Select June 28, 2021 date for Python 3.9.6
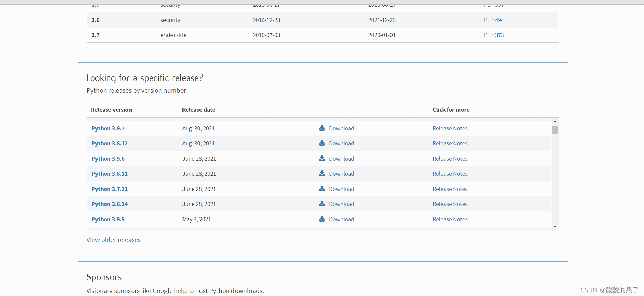This screenshot has width=644, height=296. [x=199, y=159]
